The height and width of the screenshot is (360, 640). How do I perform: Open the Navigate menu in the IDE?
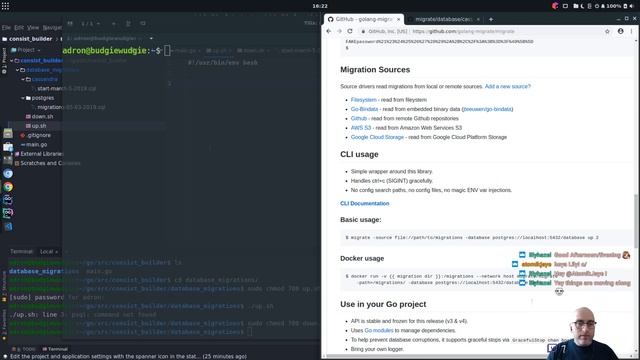(x=52, y=27)
